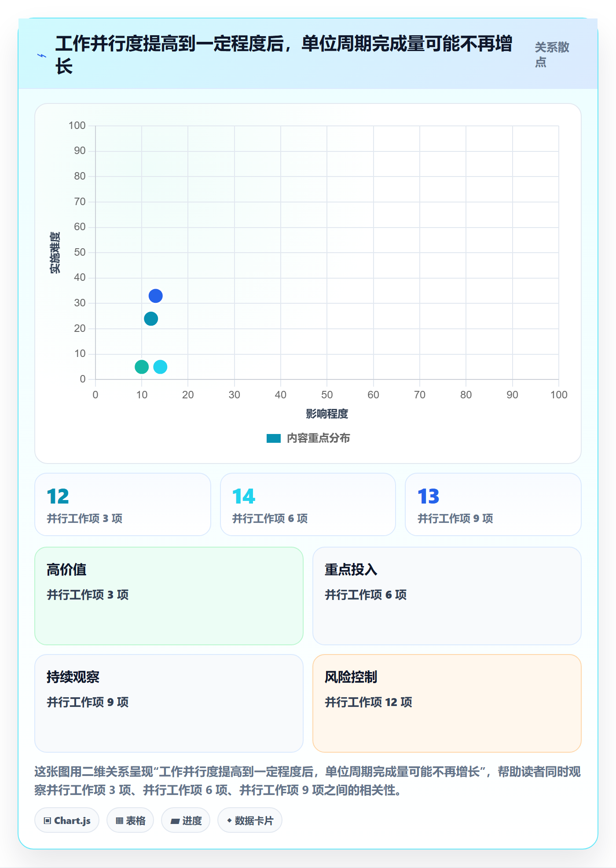
Task: Click the 实施难度 y-axis title
Action: [55, 253]
